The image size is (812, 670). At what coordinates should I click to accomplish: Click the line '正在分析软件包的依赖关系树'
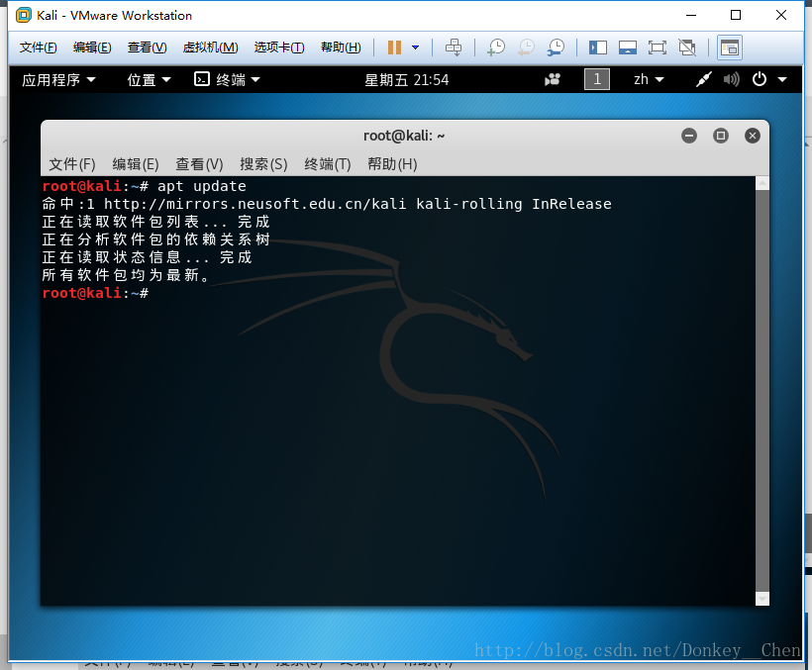click(x=155, y=239)
